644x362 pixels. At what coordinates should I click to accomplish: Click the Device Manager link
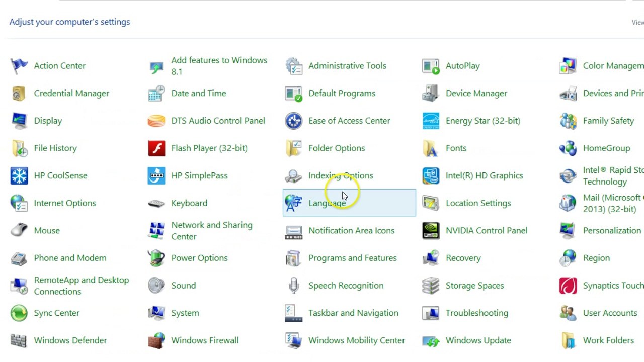(476, 93)
